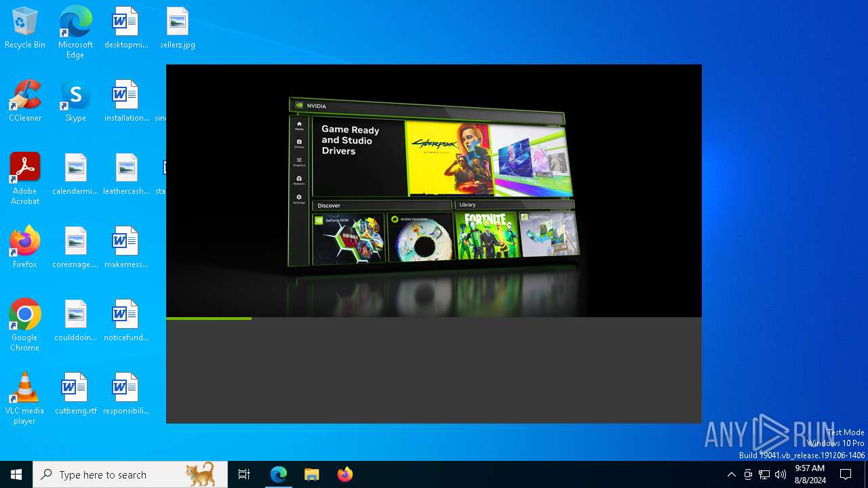The width and height of the screenshot is (868, 488).
Task: Select the coulddoin... image file
Action: pos(75,321)
